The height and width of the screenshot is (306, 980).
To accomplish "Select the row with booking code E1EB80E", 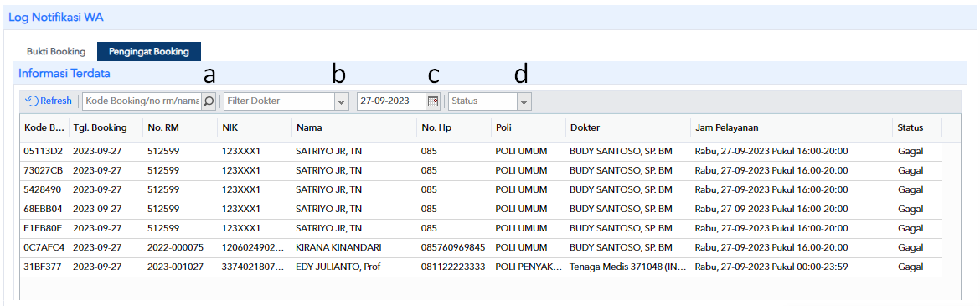I will 482,228.
